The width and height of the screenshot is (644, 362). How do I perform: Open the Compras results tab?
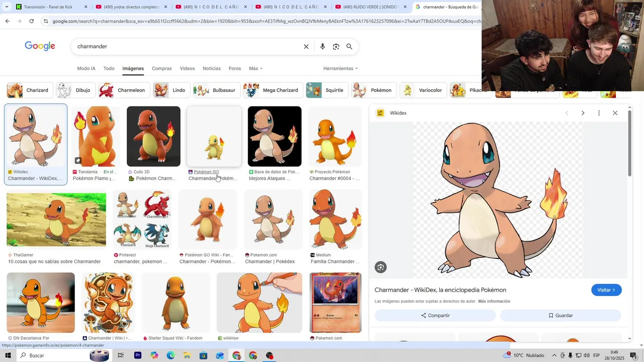point(162,68)
